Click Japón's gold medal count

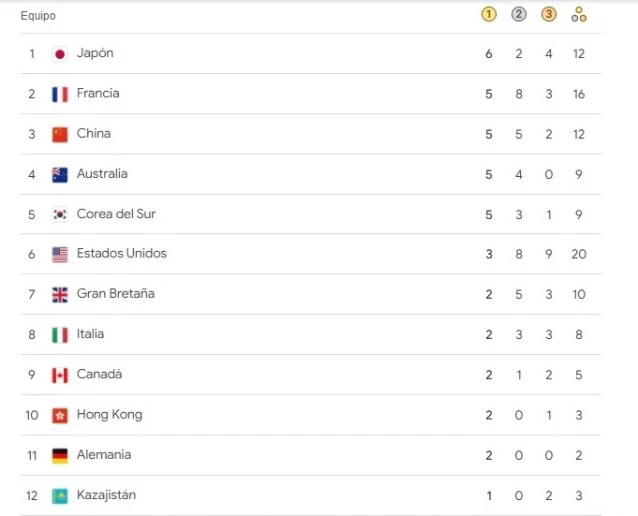click(489, 53)
